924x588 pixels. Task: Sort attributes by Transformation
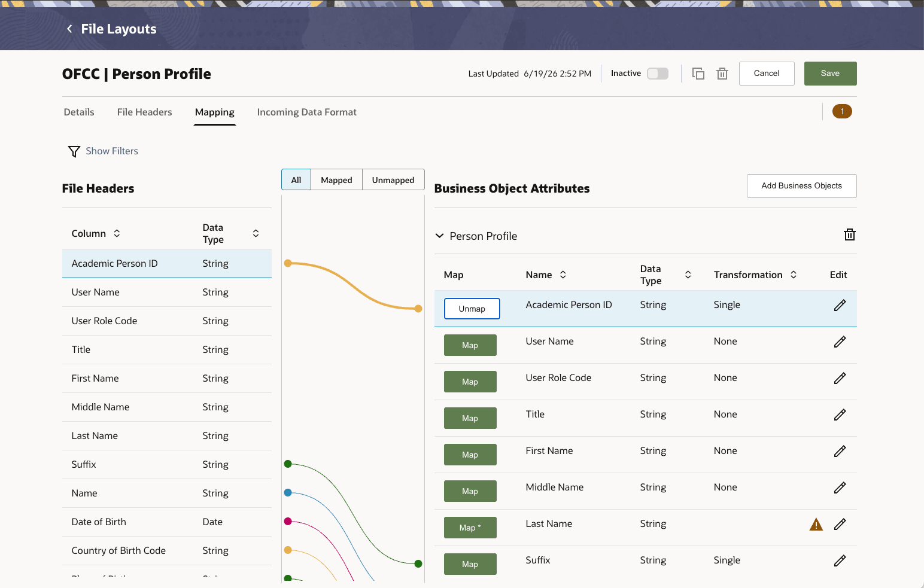point(794,275)
